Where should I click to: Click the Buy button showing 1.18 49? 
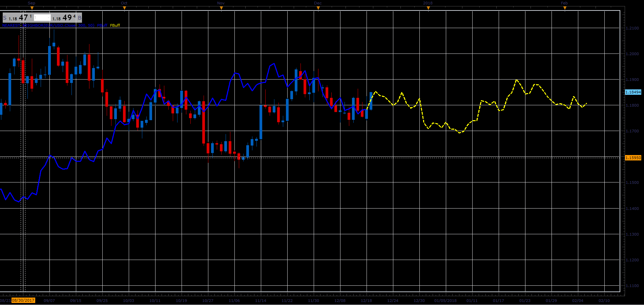[67, 18]
